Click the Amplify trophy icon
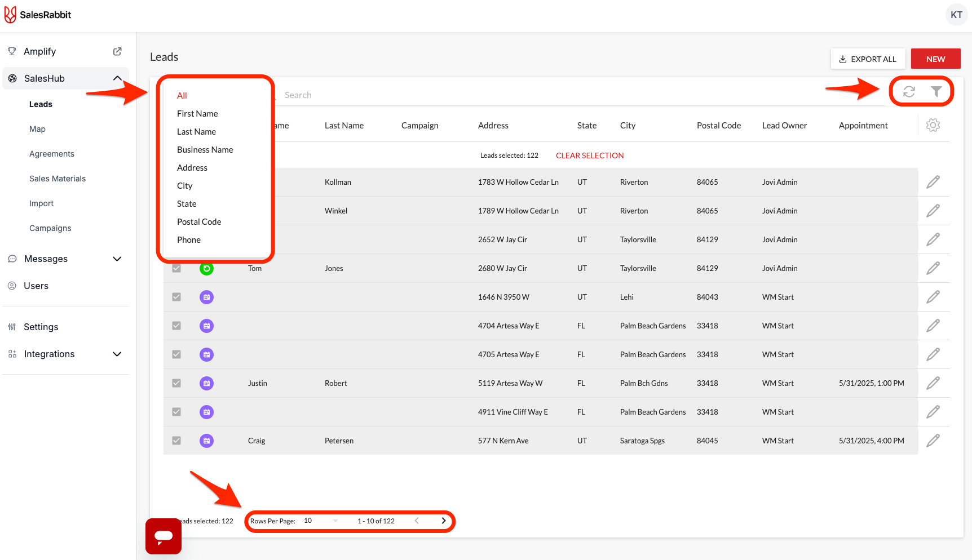Image resolution: width=972 pixels, height=560 pixels. (12, 51)
